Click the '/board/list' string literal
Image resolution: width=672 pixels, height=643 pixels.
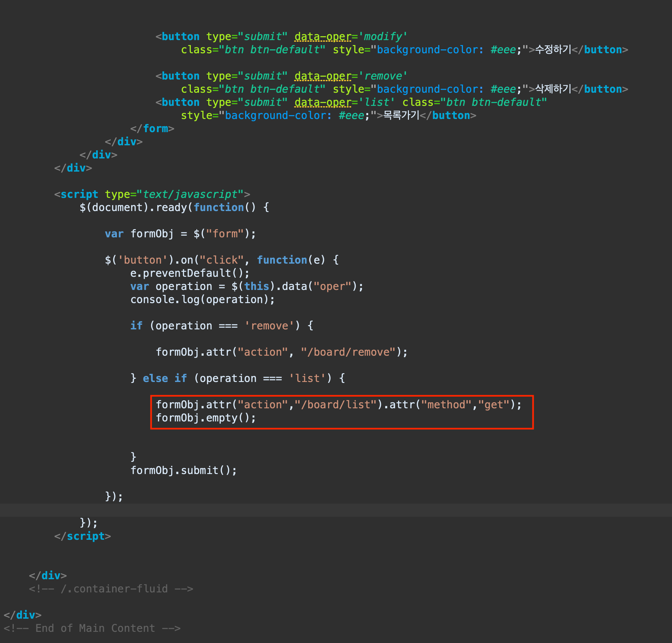point(336,405)
